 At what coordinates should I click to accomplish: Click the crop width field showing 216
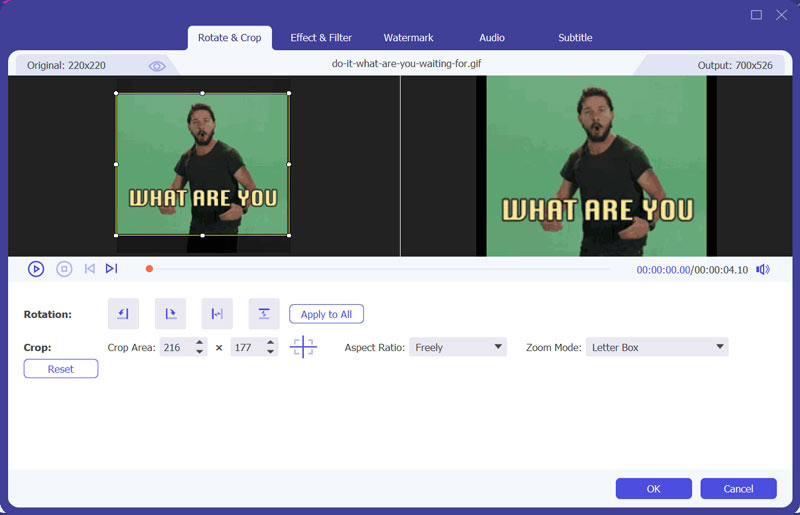tap(177, 347)
